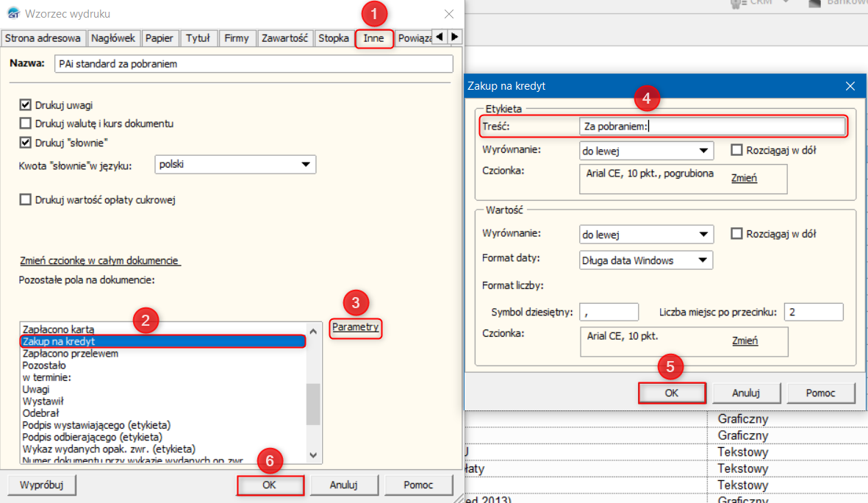The height and width of the screenshot is (503, 868).
Task: Select Uwagi in the field list
Action: (163, 390)
